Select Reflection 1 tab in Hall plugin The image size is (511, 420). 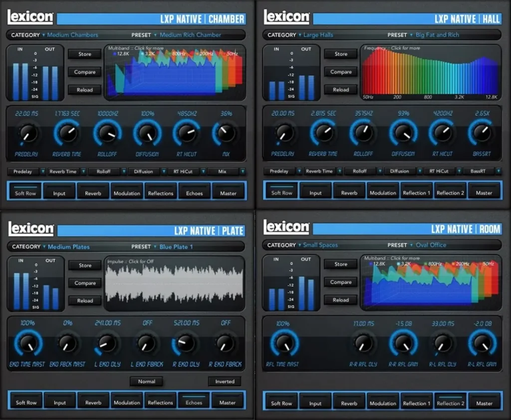click(417, 191)
